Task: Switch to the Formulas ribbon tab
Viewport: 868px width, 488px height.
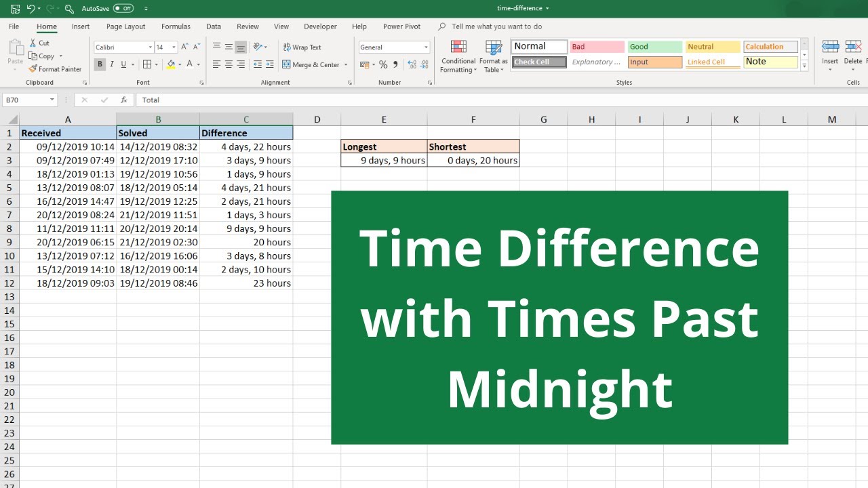Action: (176, 26)
